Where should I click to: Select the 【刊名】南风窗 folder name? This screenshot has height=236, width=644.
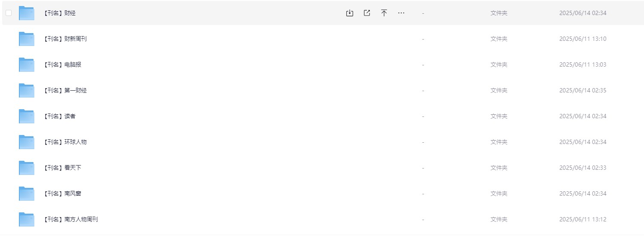pyautogui.click(x=62, y=193)
